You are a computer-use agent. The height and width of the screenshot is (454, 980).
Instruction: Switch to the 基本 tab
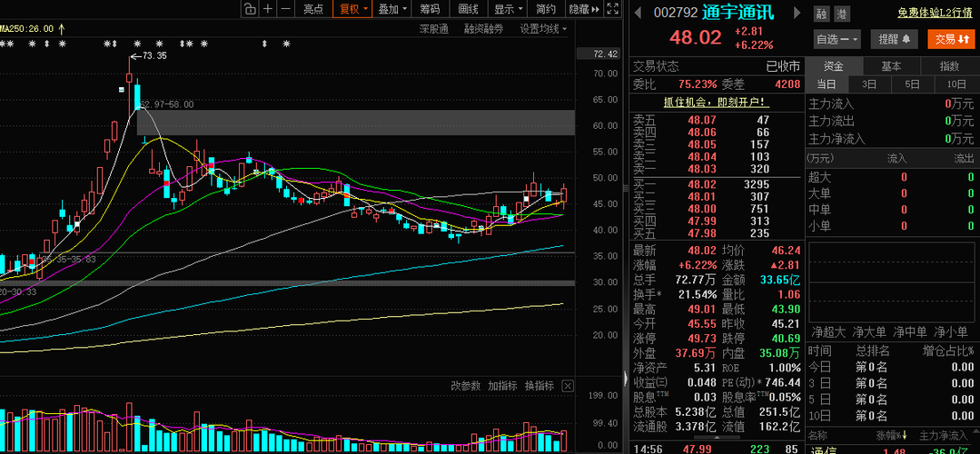892,66
